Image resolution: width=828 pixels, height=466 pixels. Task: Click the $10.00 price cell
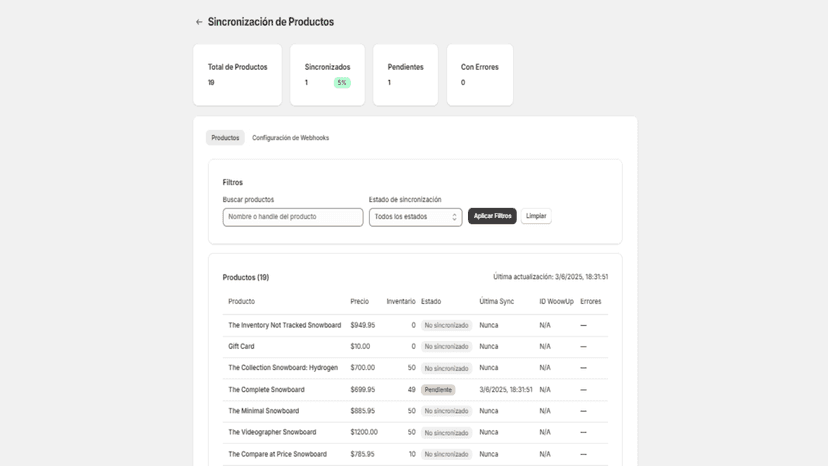[360, 347]
